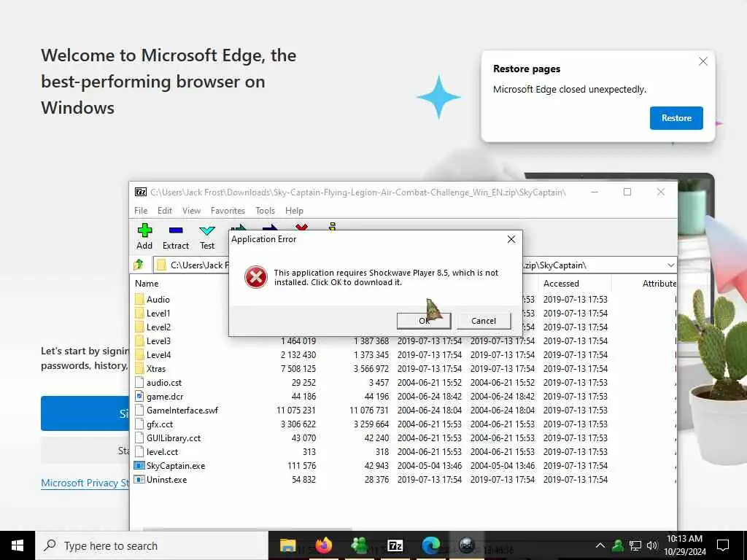Select the GameInterface.swf file
Viewport: 747px width, 560px height.
click(177, 410)
